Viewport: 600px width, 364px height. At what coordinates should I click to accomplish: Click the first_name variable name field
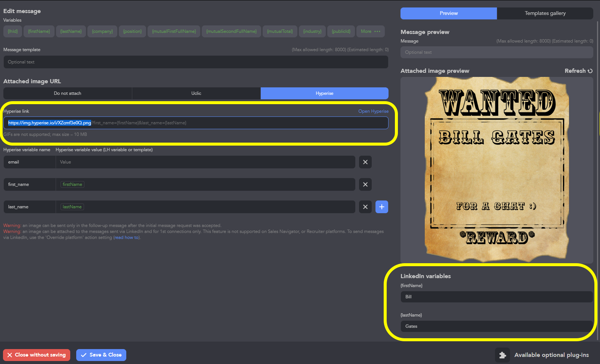point(30,184)
